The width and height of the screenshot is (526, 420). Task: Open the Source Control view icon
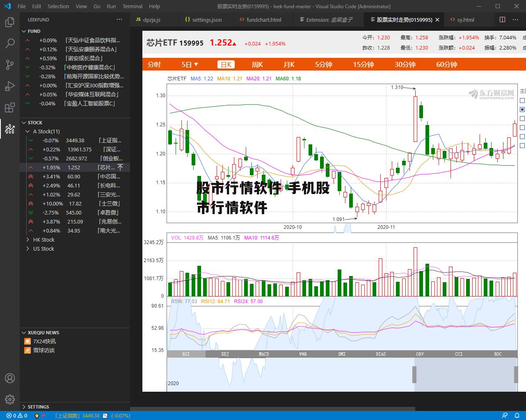click(9, 65)
